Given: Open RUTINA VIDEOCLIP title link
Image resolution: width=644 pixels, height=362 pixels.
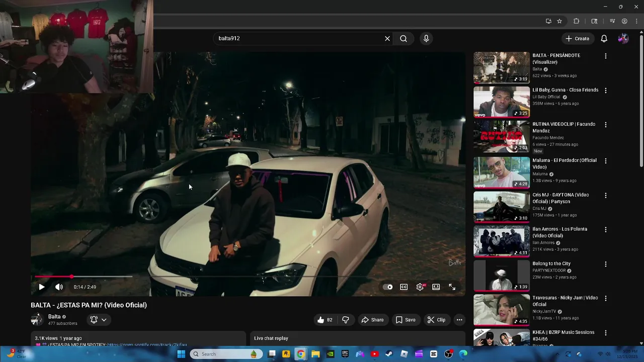Looking at the screenshot, I should [x=564, y=127].
